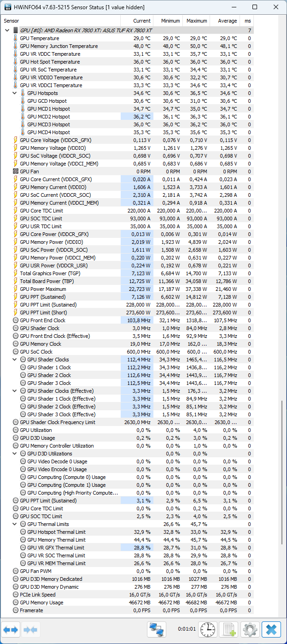Image resolution: width=287 pixels, height=644 pixels.
Task: Select the GPU Memory Junction Temperature row
Action: (127, 46)
